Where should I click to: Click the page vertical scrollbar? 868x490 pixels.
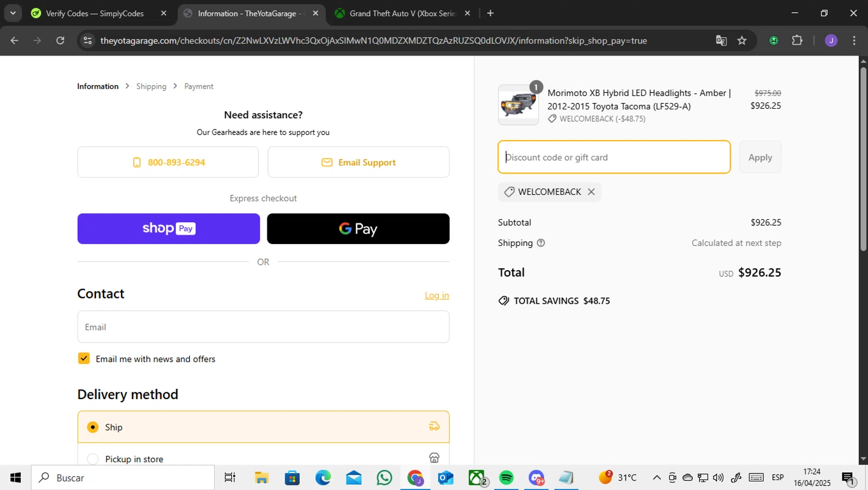tap(863, 159)
